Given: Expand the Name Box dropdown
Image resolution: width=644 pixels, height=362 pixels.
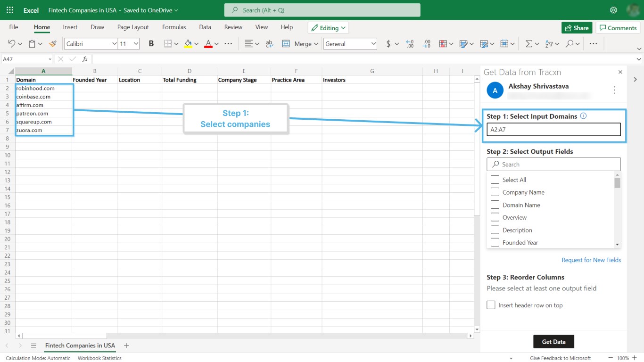Looking at the screenshot, I should tap(50, 59).
